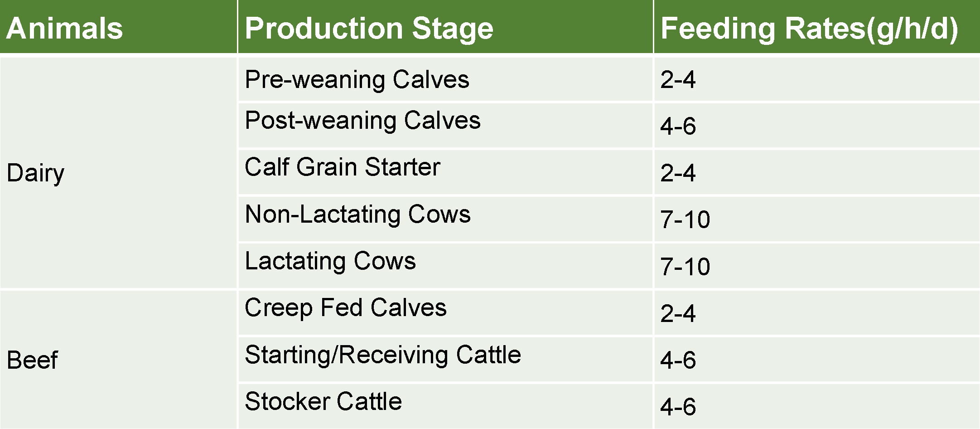Viewport: 980px width, 429px height.
Task: Click the Post-weaning Calves cell
Action: (445, 126)
